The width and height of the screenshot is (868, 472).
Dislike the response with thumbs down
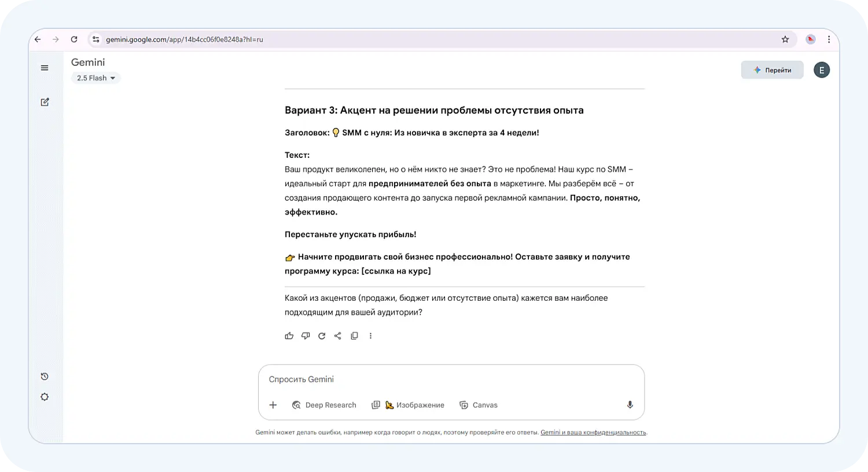306,335
